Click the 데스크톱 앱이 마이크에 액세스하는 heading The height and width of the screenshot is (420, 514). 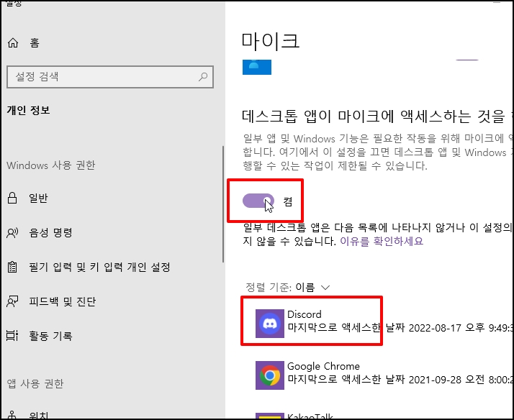377,117
